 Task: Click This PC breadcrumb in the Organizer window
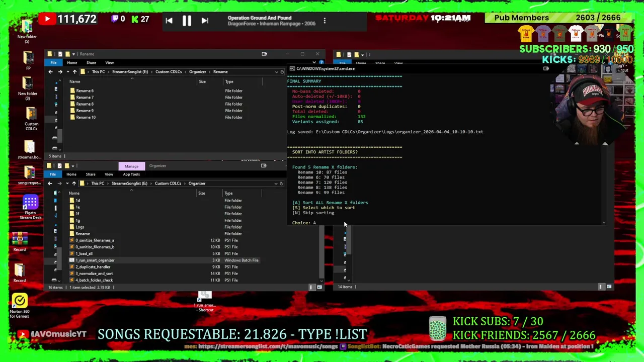(98, 184)
